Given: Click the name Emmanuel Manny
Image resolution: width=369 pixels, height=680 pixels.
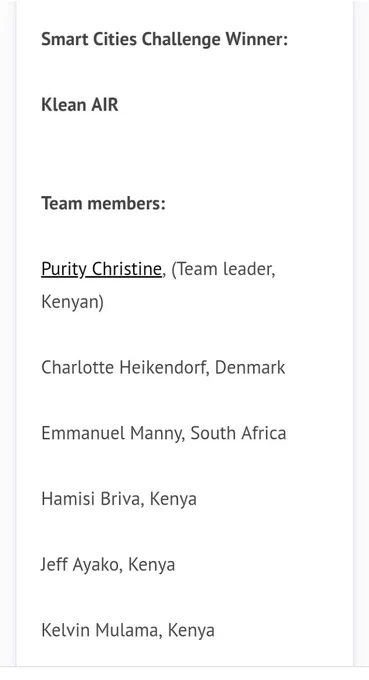Looking at the screenshot, I should pos(113,434).
